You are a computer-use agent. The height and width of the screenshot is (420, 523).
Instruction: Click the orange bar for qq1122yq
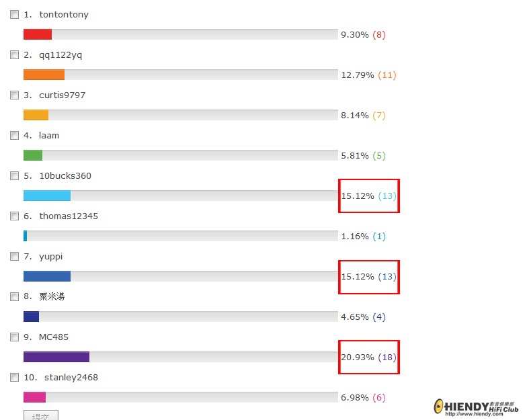pos(44,75)
